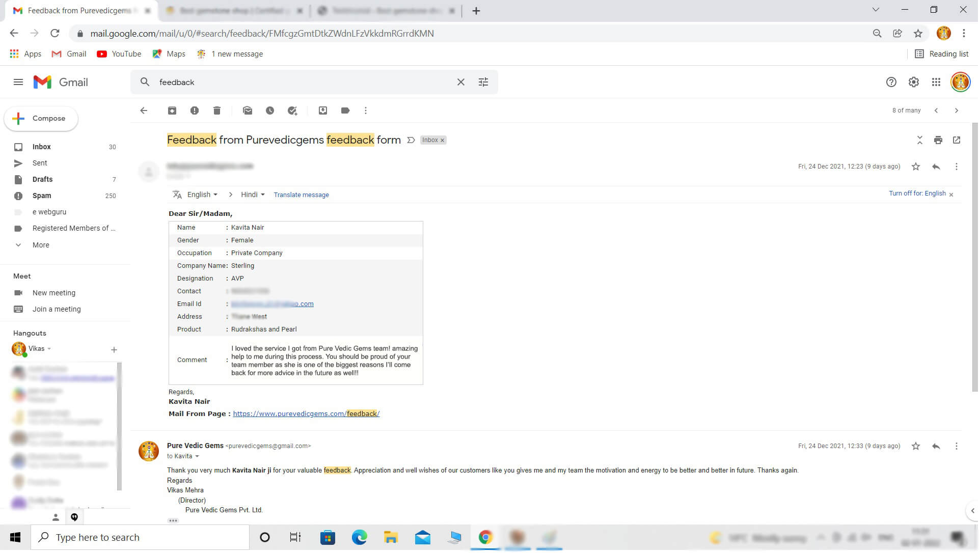This screenshot has width=980, height=553.
Task: Archive this conversation
Action: (x=172, y=110)
